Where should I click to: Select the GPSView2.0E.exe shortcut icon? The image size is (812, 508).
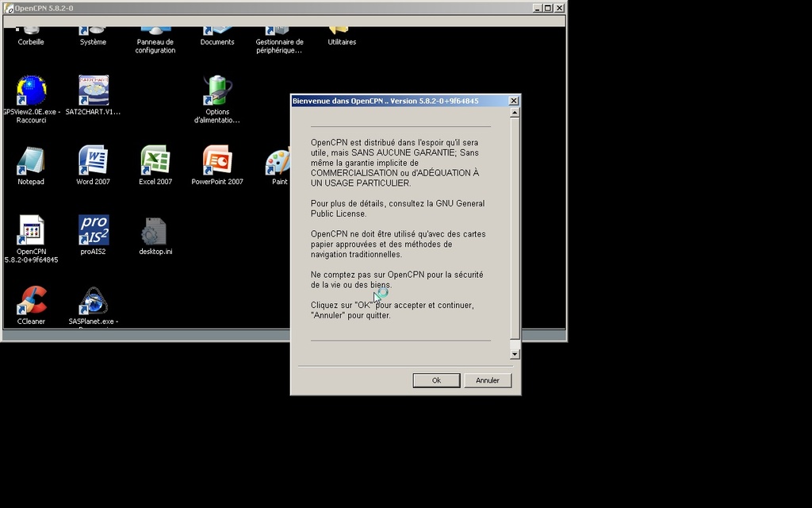[x=31, y=90]
